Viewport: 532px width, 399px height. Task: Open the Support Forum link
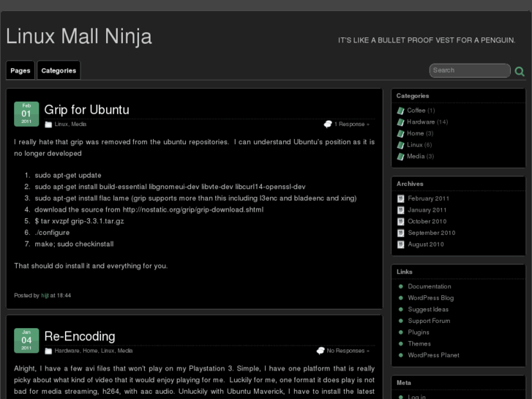429,321
